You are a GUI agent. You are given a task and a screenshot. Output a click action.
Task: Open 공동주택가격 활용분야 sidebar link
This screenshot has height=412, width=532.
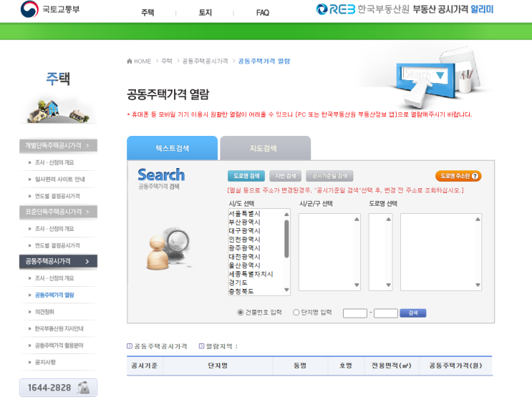click(x=59, y=345)
